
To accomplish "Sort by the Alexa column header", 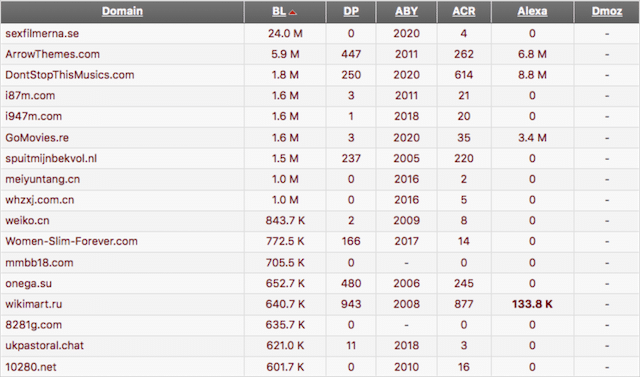I will [x=532, y=11].
